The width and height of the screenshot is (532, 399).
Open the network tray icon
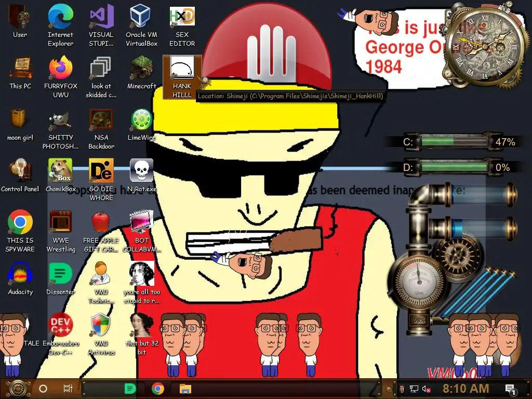coord(414,389)
